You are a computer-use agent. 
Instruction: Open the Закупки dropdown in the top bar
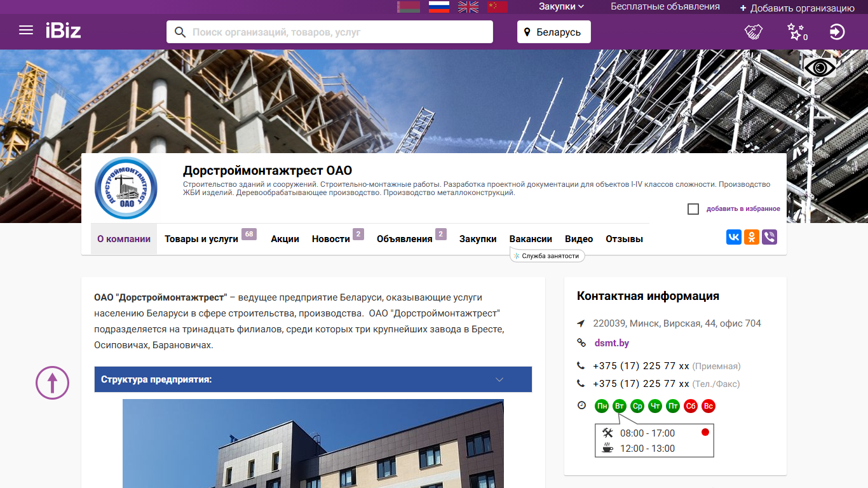[562, 6]
